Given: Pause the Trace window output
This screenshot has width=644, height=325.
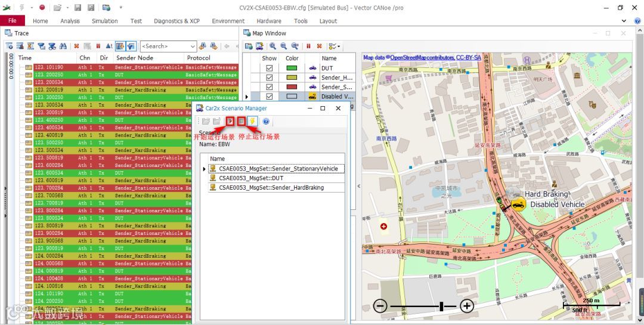Looking at the screenshot, I should coord(98,46).
